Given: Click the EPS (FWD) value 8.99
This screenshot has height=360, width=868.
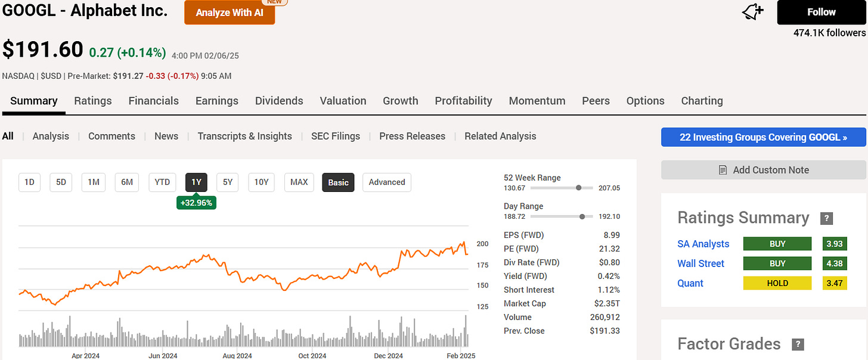Looking at the screenshot, I should click(611, 235).
